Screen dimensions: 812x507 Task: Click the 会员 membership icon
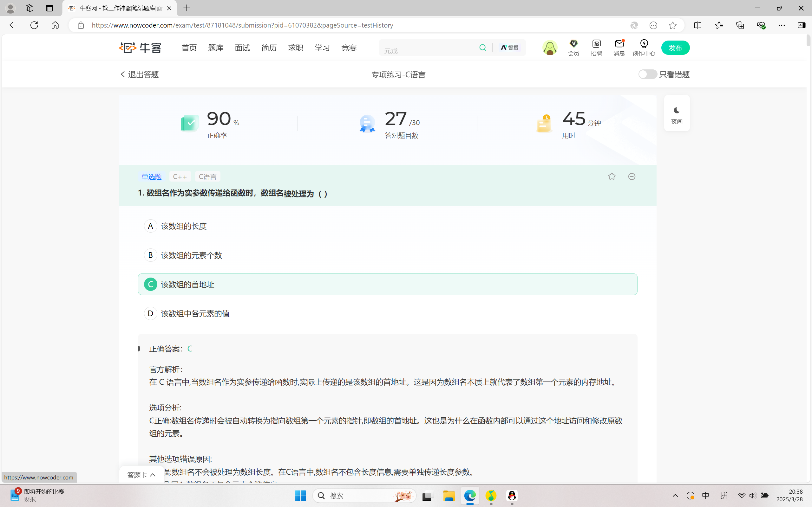pos(573,47)
